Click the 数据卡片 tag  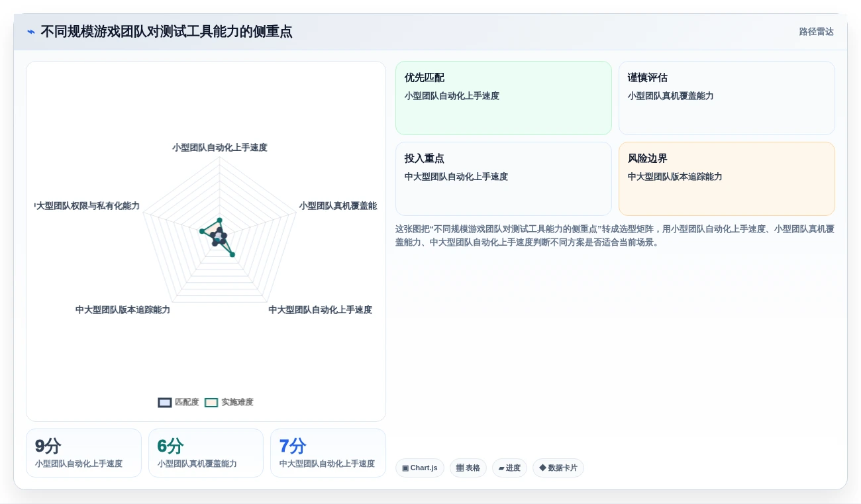coord(558,468)
